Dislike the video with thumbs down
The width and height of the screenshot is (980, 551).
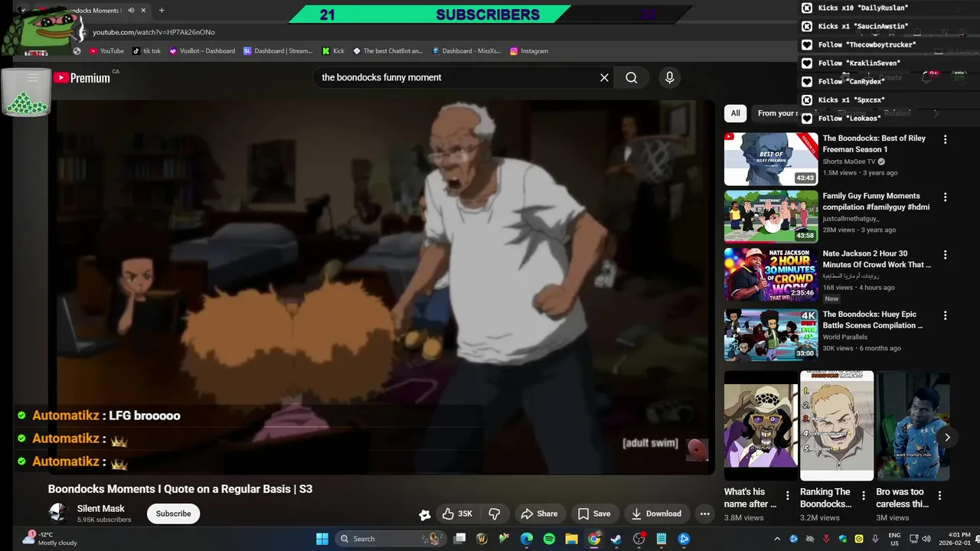[495, 514]
